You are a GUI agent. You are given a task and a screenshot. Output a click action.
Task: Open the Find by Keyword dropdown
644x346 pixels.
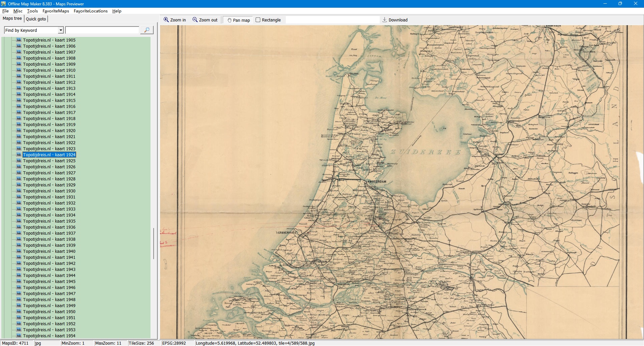coord(61,30)
